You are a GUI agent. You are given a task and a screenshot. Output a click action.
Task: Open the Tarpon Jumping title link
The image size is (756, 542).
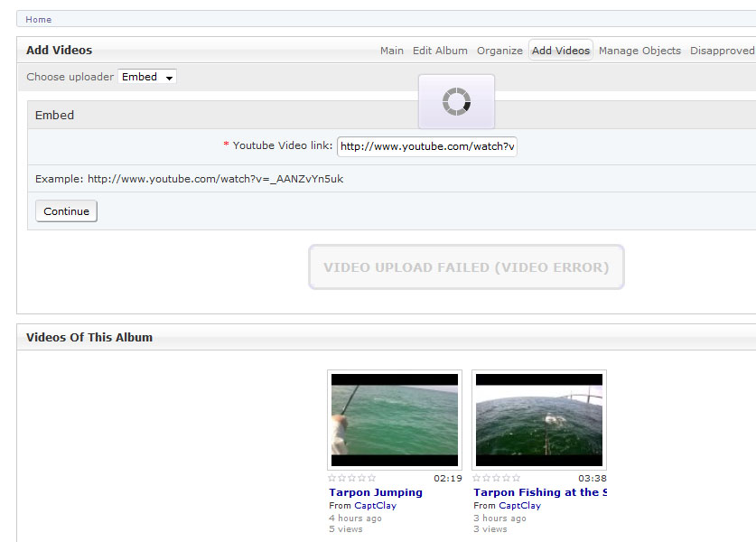pyautogui.click(x=376, y=492)
